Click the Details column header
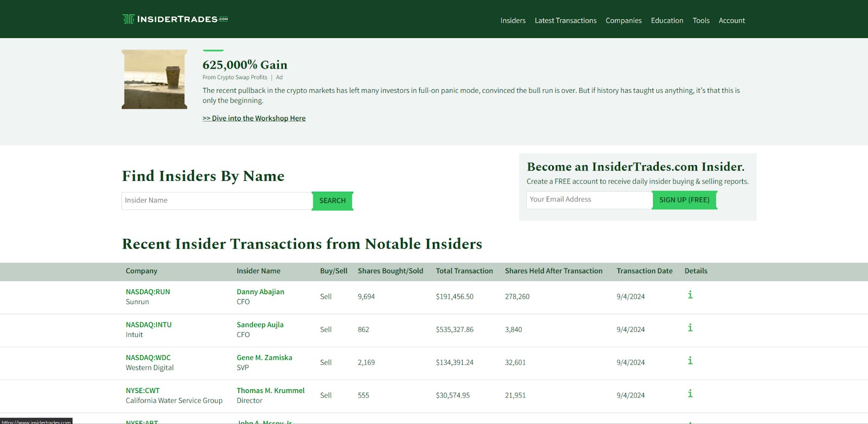The image size is (868, 424). tap(696, 271)
